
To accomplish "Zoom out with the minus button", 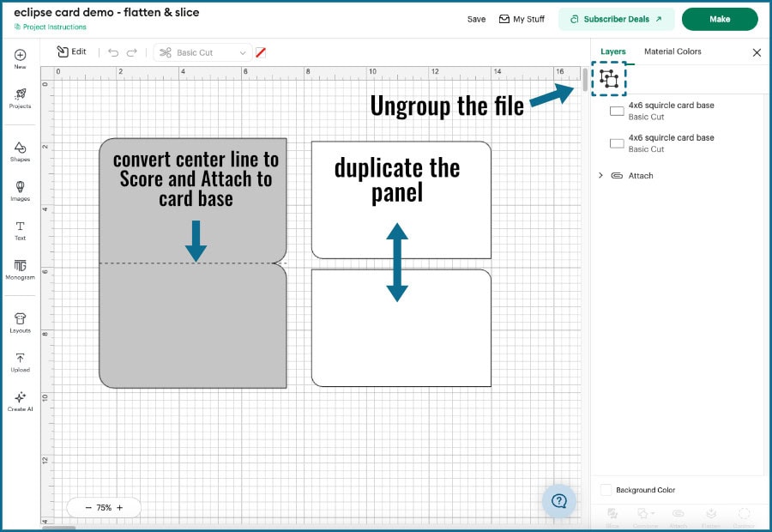I will tap(88, 507).
